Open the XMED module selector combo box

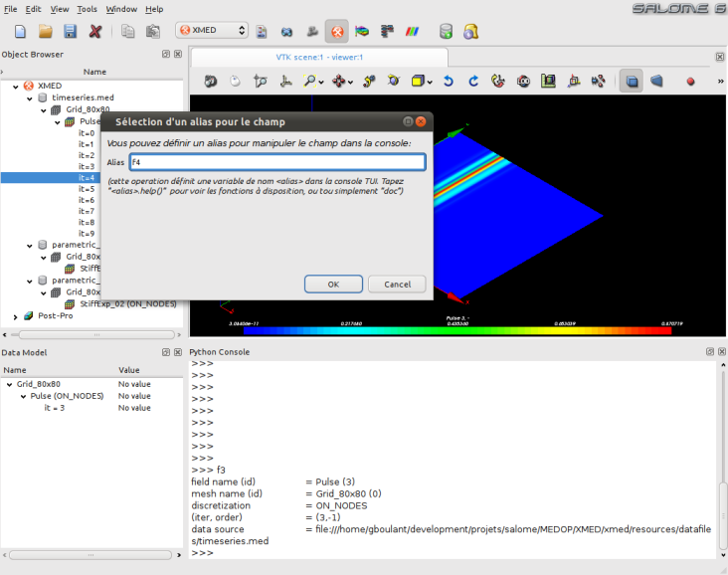(x=212, y=30)
